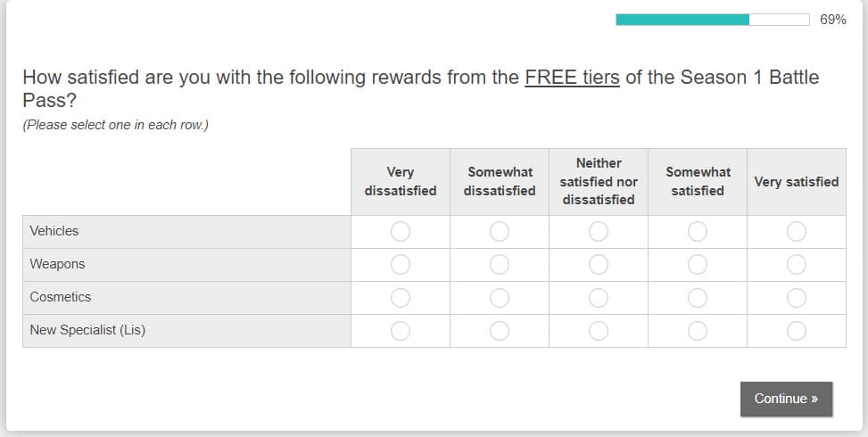Viewport: 868px width, 437px height.
Task: Mark New Specialist (Lis) as Very dissatisfied
Action: (x=401, y=331)
